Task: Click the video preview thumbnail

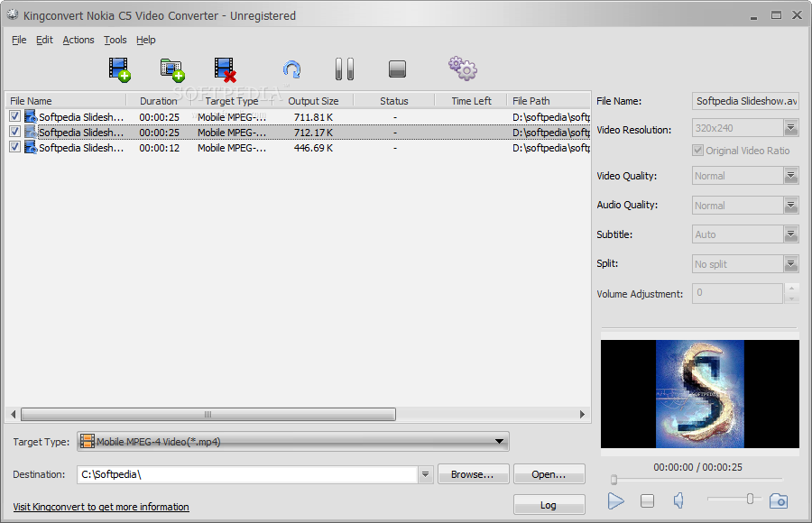Action: tap(699, 393)
